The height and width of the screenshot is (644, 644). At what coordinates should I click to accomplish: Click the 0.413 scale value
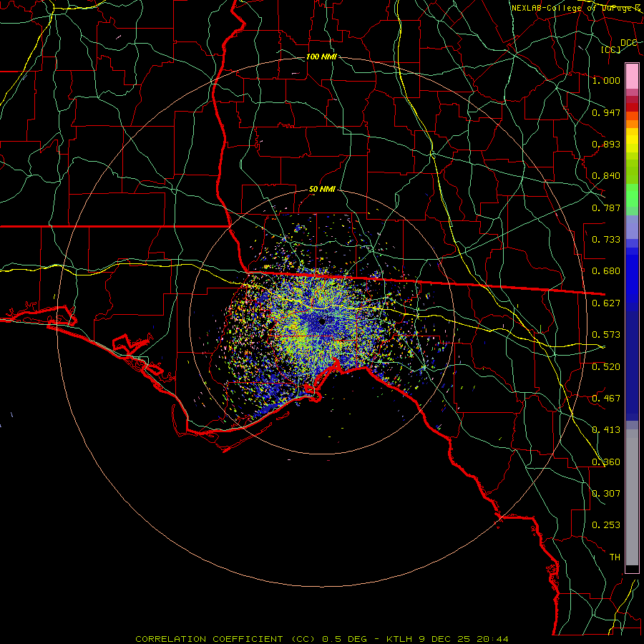coord(606,430)
